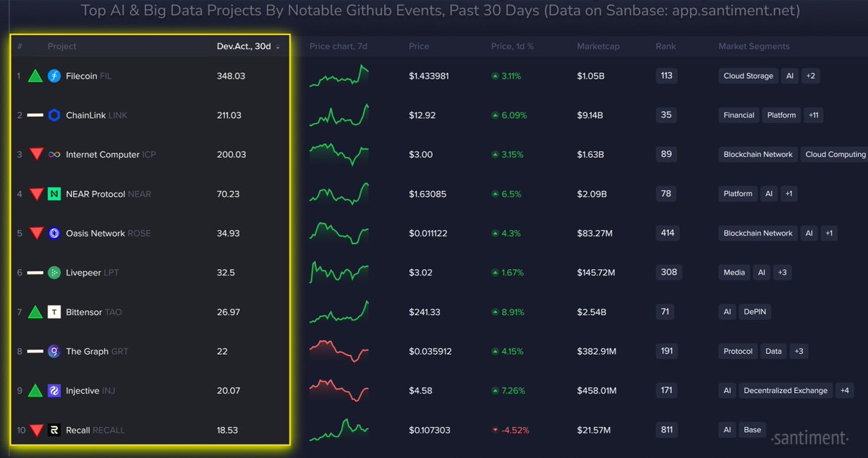This screenshot has width=868, height=458.
Task: Click the Internet Computer infinity logo
Action: coord(54,155)
